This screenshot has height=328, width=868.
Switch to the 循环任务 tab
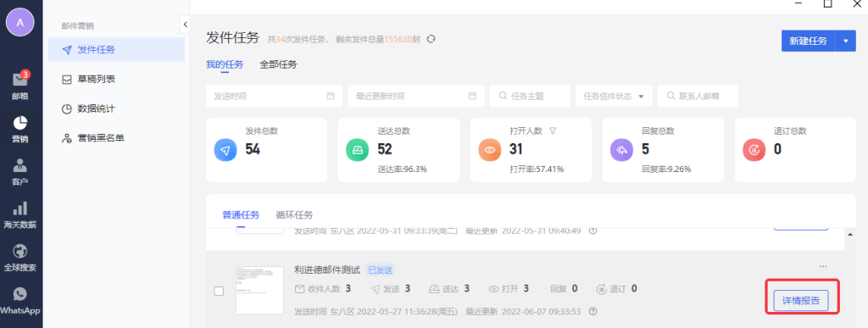[x=294, y=214]
